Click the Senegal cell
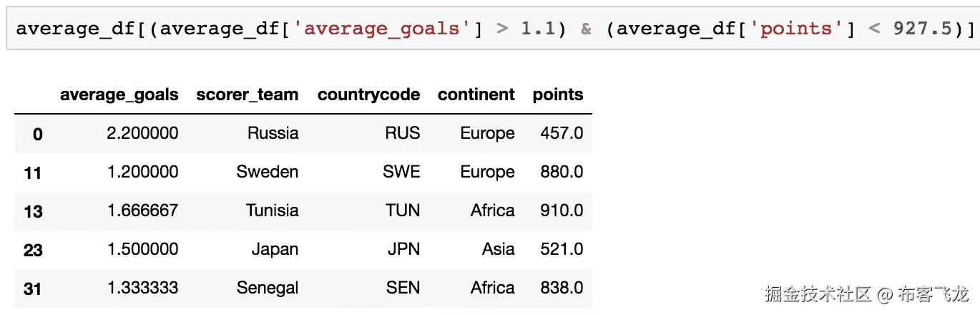The height and width of the screenshot is (315, 980). [268, 288]
